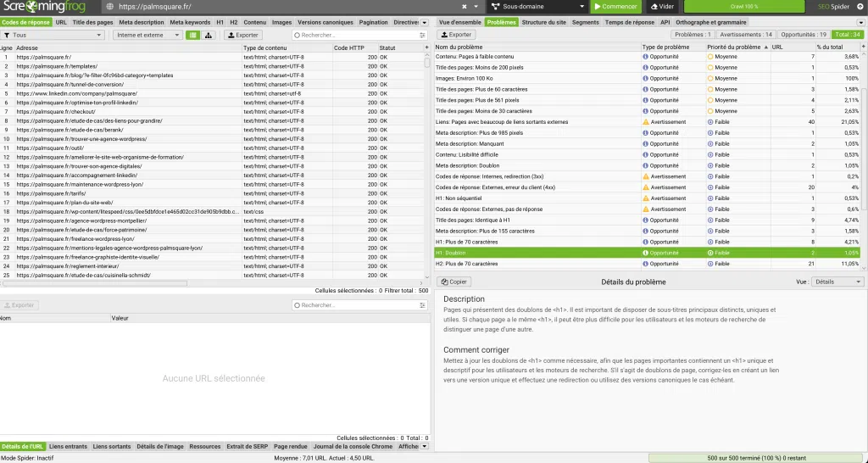868x463 pixels.
Task: Select the H1 tab
Action: [x=220, y=23]
